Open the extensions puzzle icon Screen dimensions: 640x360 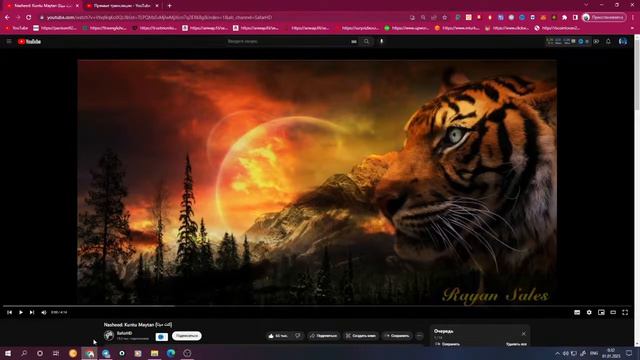564,17
